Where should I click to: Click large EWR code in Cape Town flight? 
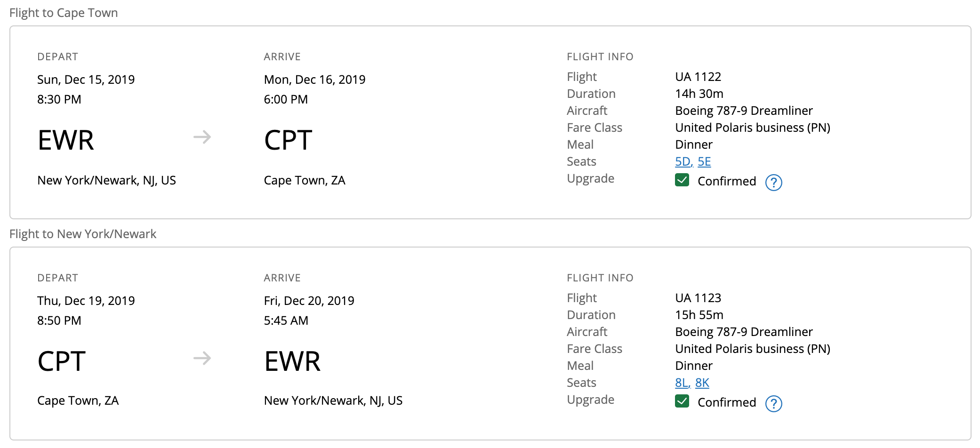pos(66,140)
